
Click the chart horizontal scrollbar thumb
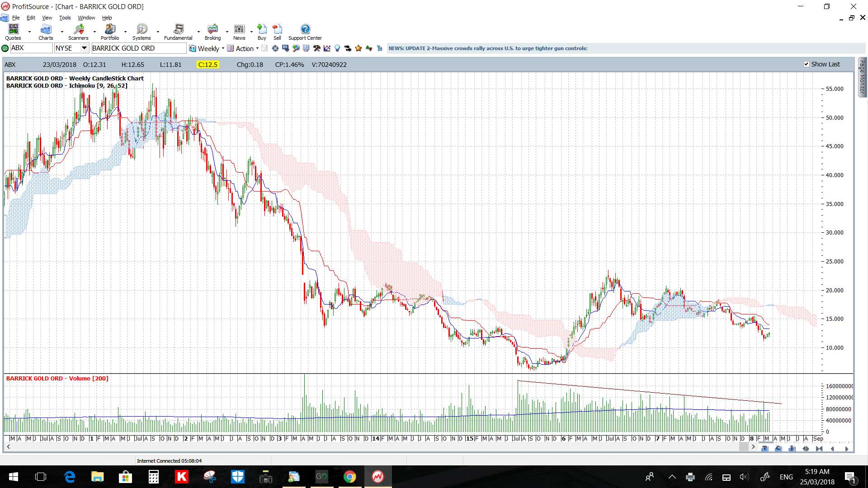coord(744,447)
